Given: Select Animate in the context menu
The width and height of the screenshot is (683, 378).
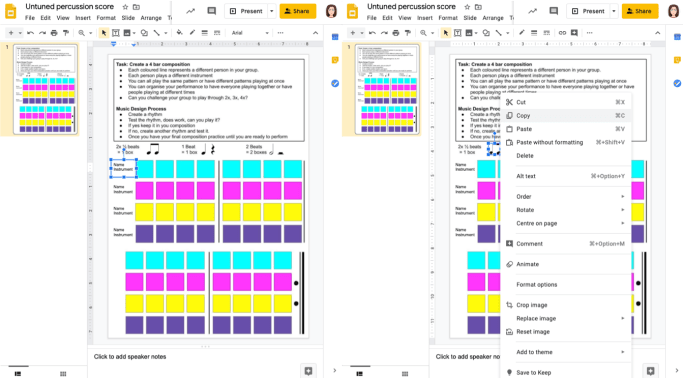Looking at the screenshot, I should pos(565,264).
